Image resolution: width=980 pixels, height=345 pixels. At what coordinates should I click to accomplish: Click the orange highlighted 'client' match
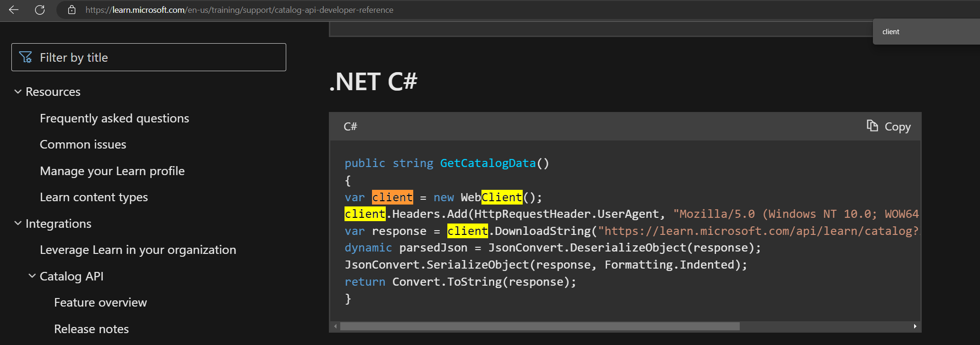392,197
